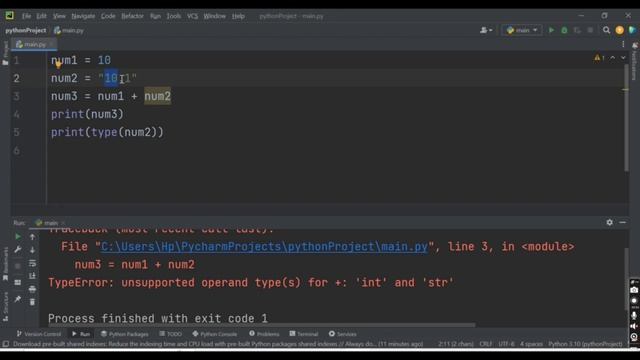Viewport: 640px width, 360px height.
Task: Toggle the pin tab icon in Run panel
Action: click(18, 299)
